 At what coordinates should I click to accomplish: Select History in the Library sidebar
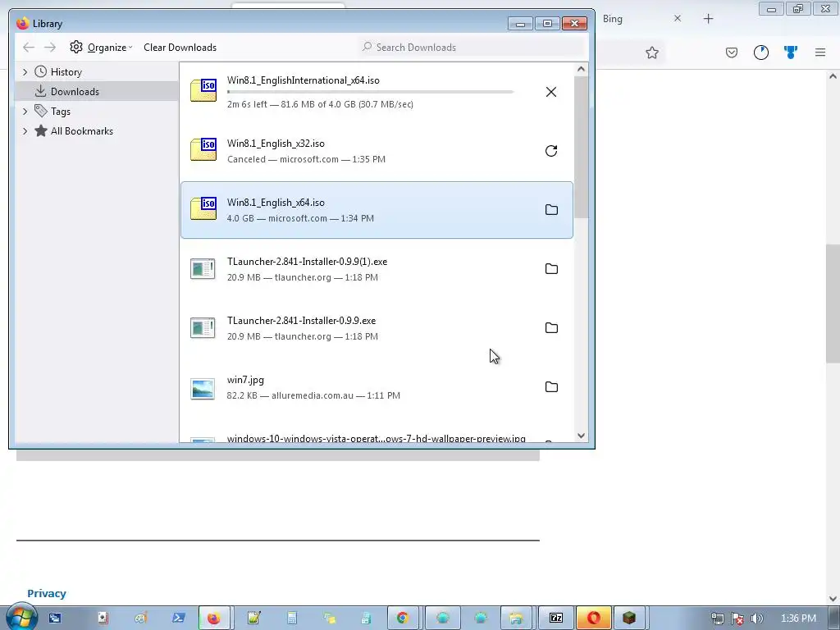click(66, 72)
